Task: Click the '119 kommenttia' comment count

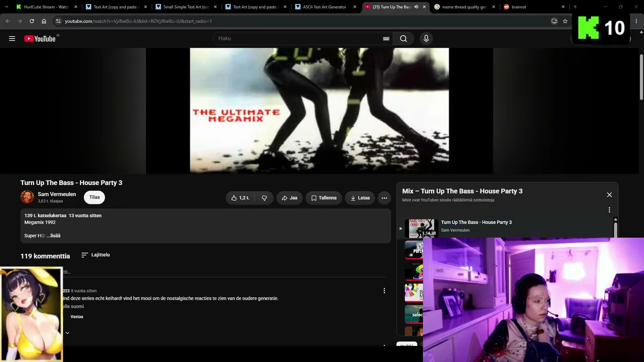Action: click(45, 256)
